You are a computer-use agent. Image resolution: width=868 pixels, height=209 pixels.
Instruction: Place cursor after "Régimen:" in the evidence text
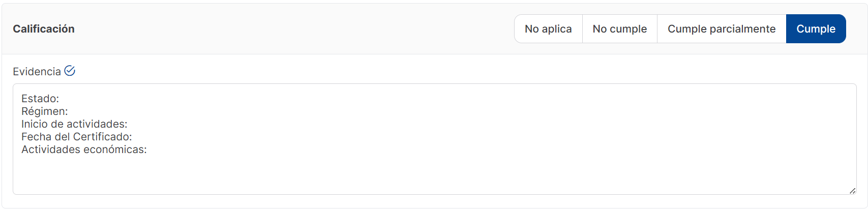coord(69,111)
